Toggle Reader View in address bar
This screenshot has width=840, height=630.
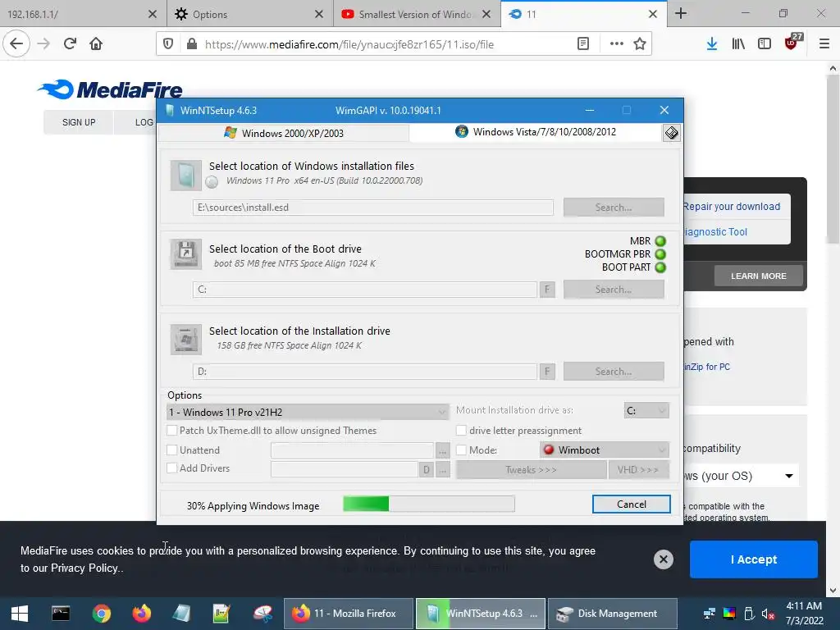[583, 44]
